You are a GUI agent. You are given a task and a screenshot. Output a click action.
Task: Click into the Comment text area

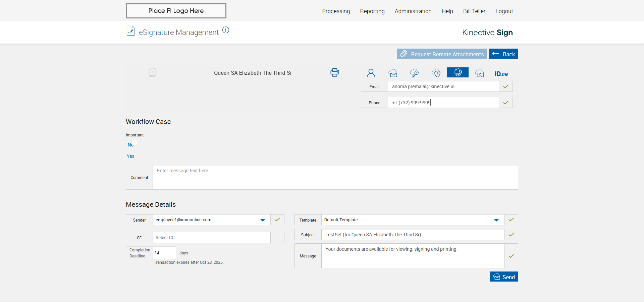click(335, 177)
